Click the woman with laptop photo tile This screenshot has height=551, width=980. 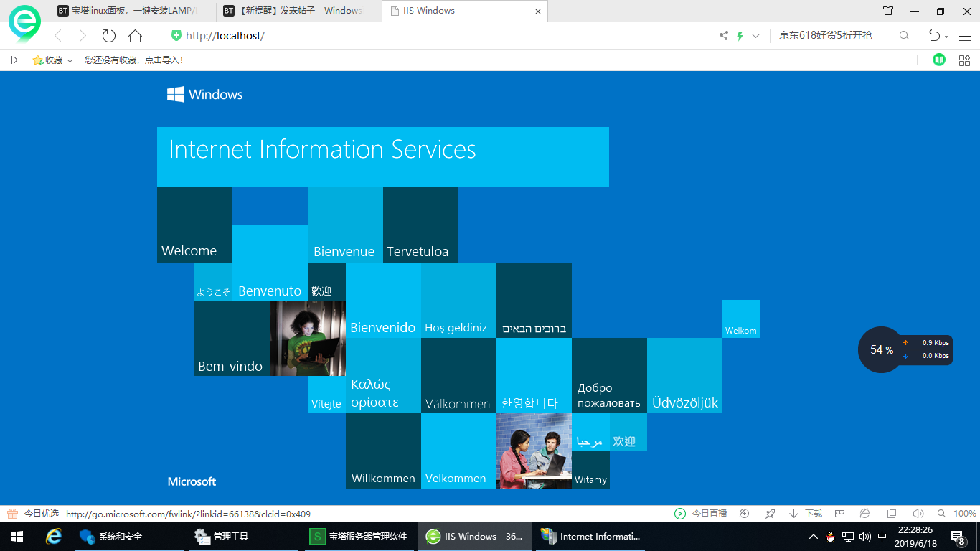pyautogui.click(x=308, y=338)
